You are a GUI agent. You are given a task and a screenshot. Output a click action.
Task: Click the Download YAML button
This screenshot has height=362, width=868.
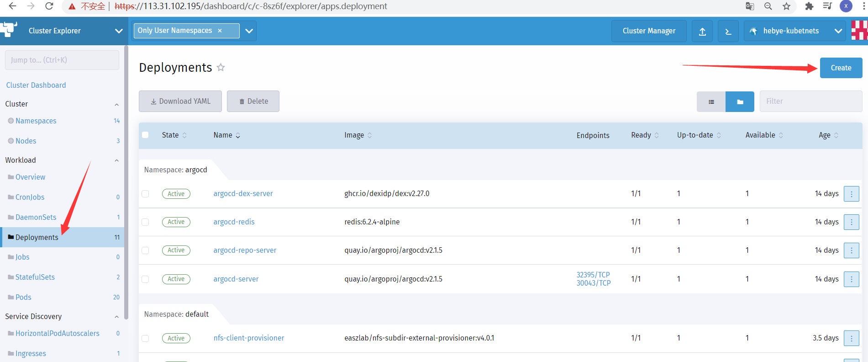[180, 101]
